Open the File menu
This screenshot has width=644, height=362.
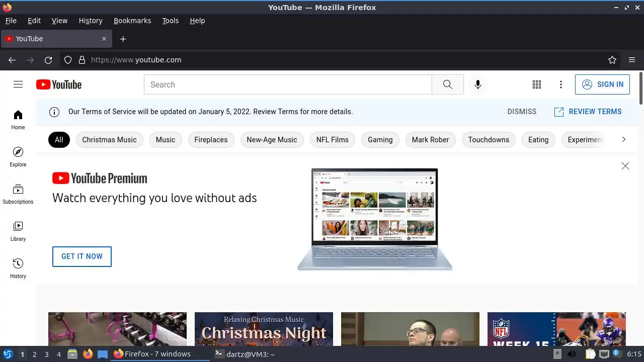pos(11,21)
